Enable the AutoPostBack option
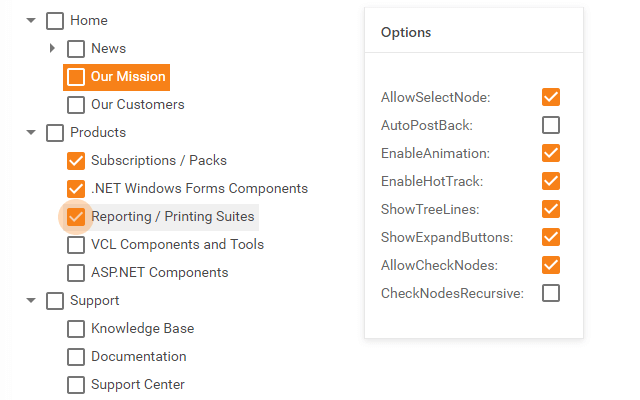 [551, 125]
